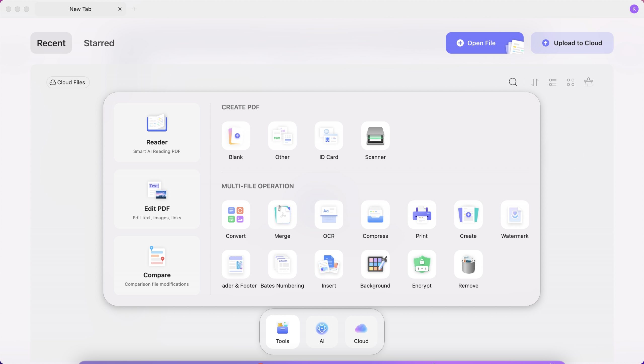The height and width of the screenshot is (364, 644).
Task: Choose the Background tool
Action: pyautogui.click(x=375, y=264)
